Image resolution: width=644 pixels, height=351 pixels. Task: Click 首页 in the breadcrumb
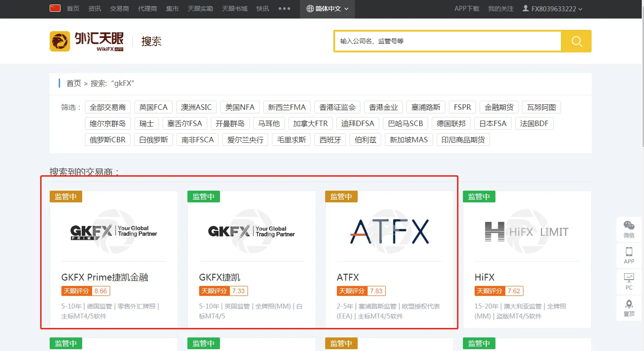74,83
